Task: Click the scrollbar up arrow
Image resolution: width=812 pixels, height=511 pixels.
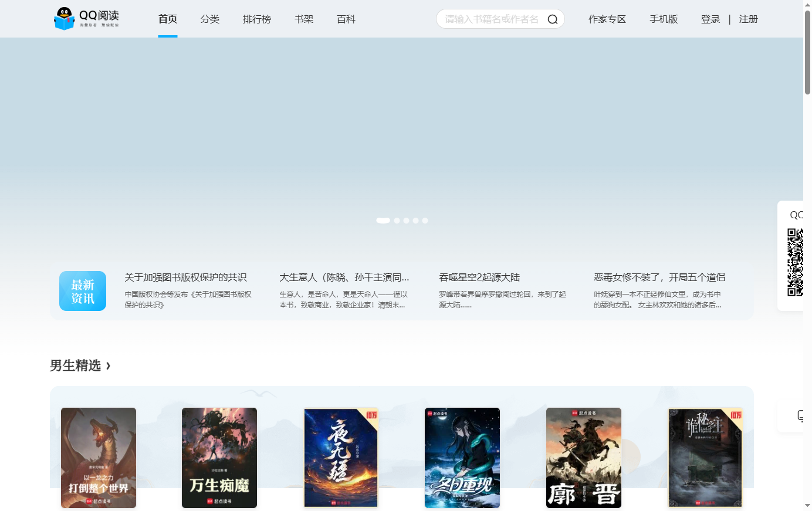Action: coord(807,4)
